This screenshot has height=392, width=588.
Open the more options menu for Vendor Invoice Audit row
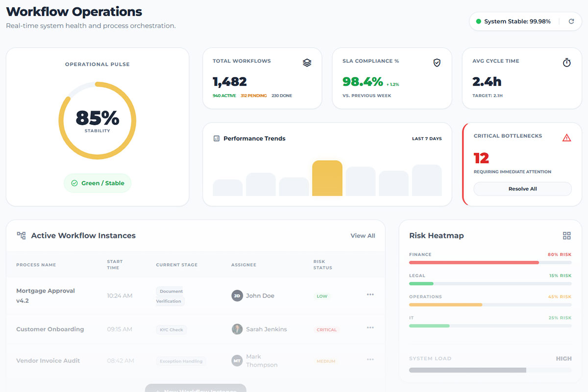click(x=370, y=360)
